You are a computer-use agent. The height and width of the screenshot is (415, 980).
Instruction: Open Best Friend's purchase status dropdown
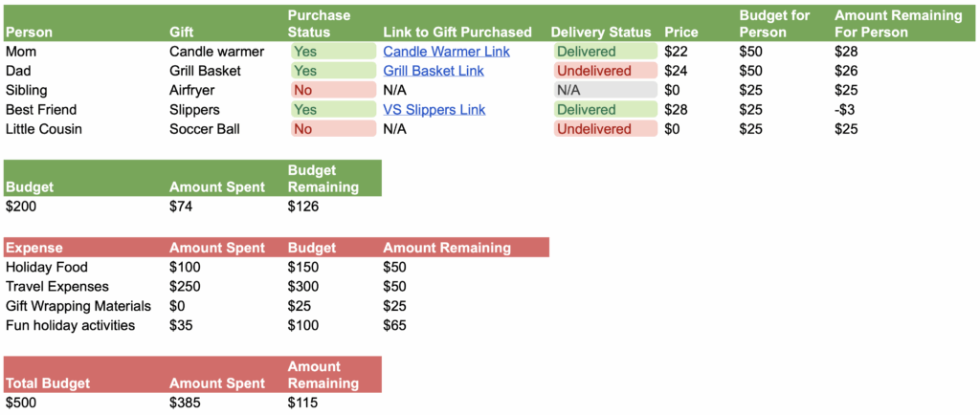pyautogui.click(x=332, y=110)
